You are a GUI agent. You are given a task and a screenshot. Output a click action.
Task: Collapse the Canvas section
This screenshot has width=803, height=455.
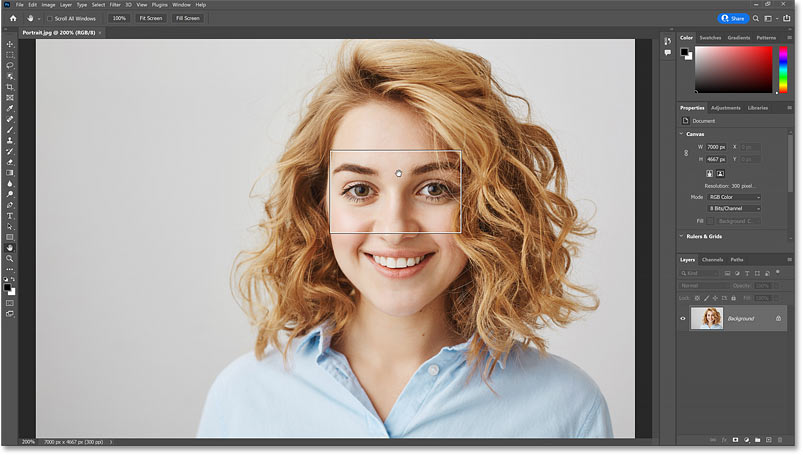pyautogui.click(x=682, y=134)
